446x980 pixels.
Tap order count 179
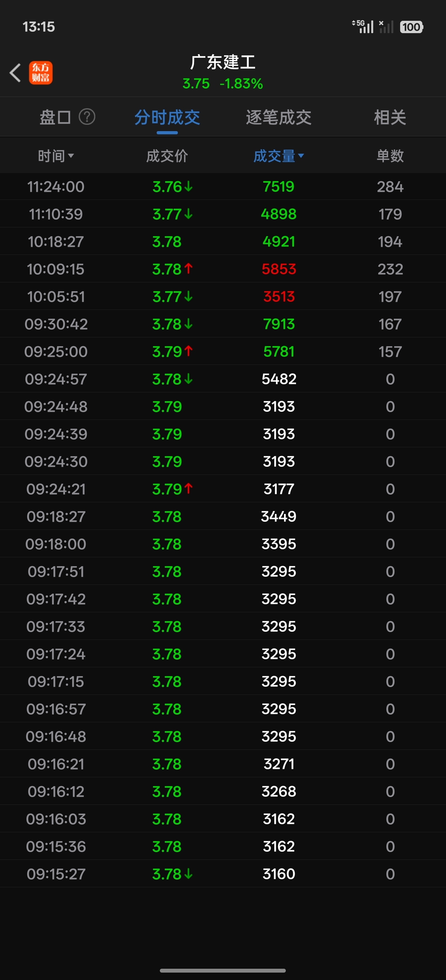tap(390, 214)
